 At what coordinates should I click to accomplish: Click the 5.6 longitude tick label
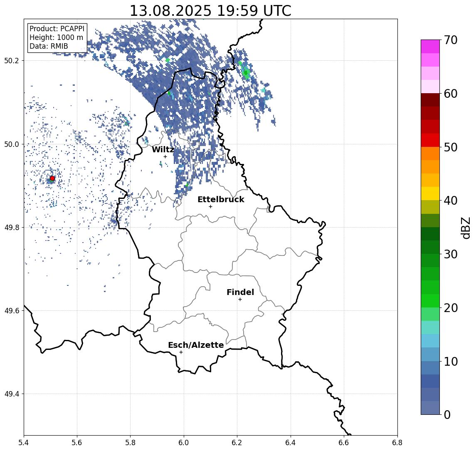(x=77, y=443)
